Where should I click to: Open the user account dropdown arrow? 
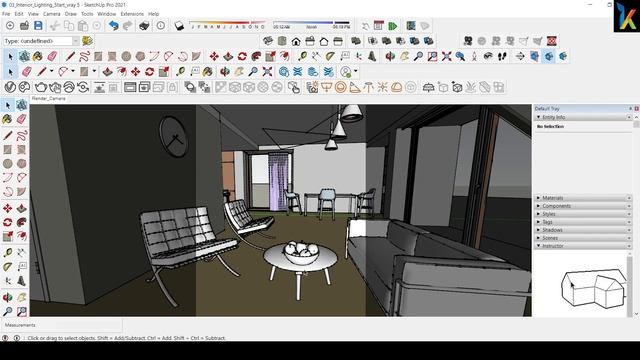[356, 71]
